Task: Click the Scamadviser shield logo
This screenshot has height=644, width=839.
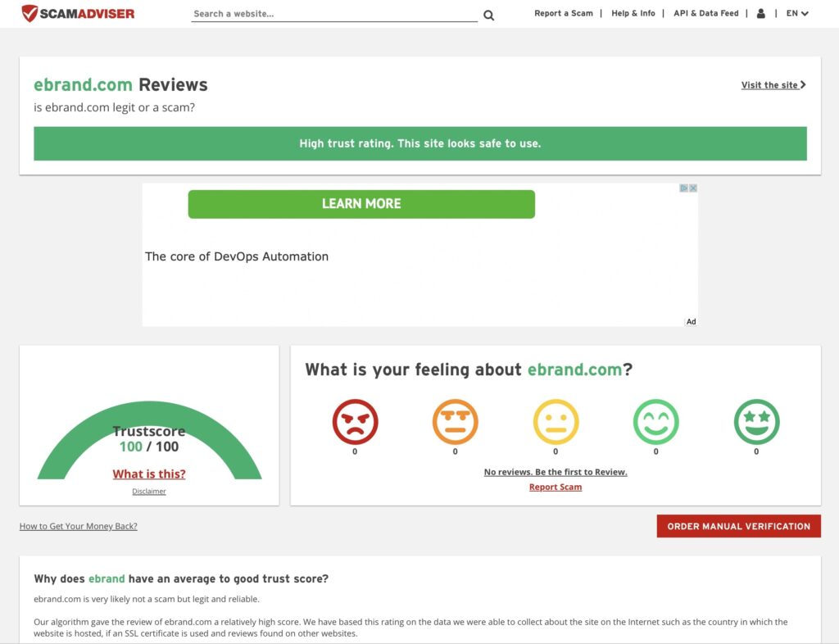Action: tap(30, 13)
